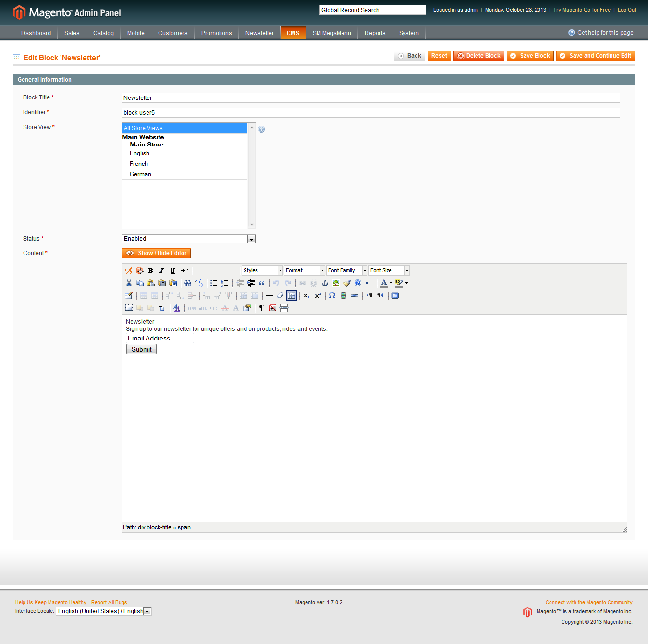Click the Insert Page Break icon
648x644 pixels.
pyautogui.click(x=284, y=308)
